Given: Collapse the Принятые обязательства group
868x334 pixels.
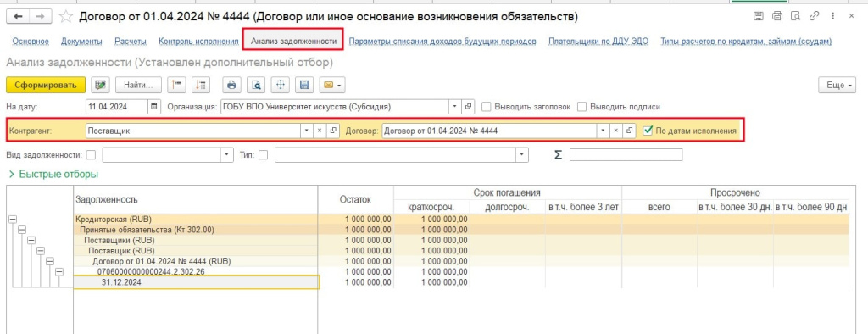Looking at the screenshot, I should 22,230.
